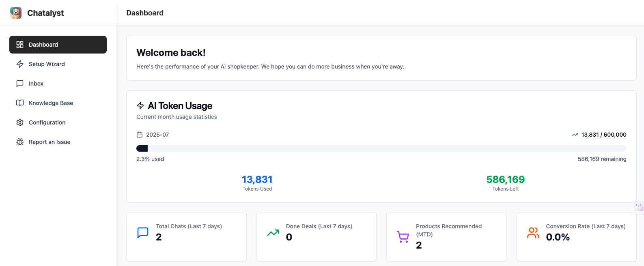Click the lightning bolt Setup Wizard icon
This screenshot has width=644, height=266.
(x=20, y=64)
